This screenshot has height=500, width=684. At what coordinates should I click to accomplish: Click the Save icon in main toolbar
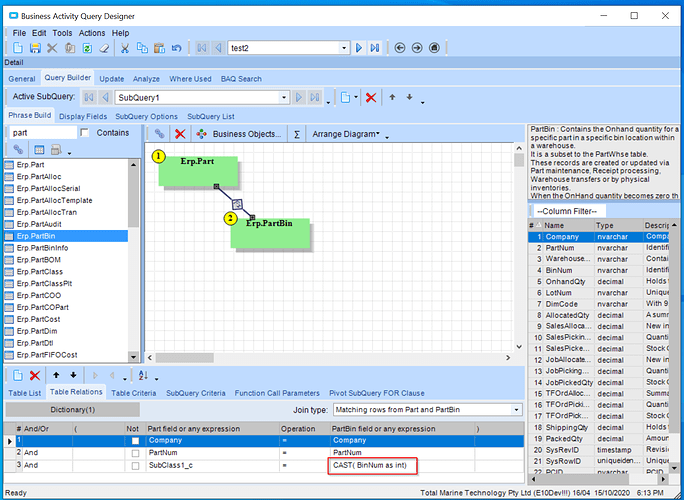pyautogui.click(x=35, y=48)
